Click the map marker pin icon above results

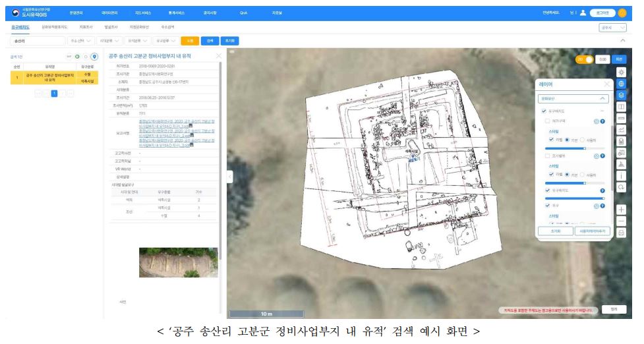[94, 57]
